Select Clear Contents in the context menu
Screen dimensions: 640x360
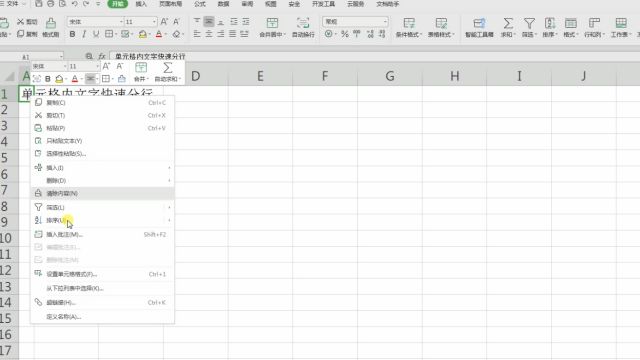click(x=103, y=193)
